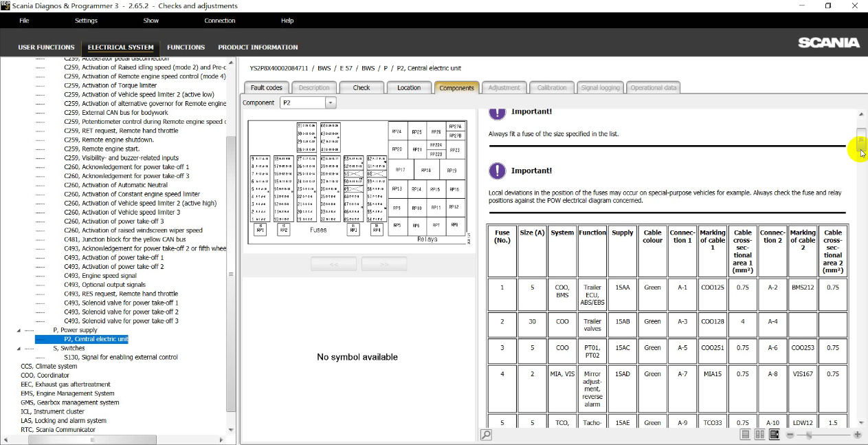Click the document scrollbar down arrow
868x445 pixels.
(x=861, y=422)
